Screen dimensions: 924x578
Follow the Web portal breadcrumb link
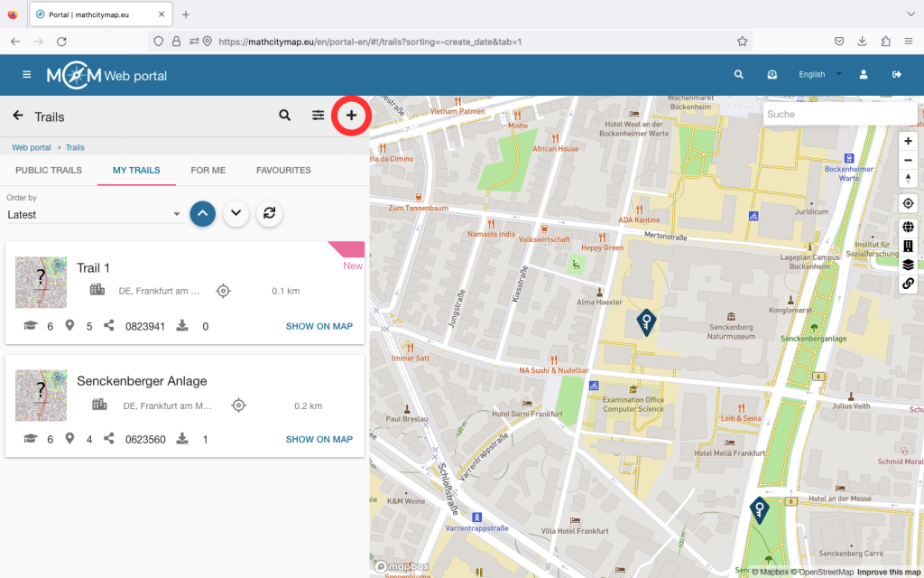coord(32,147)
